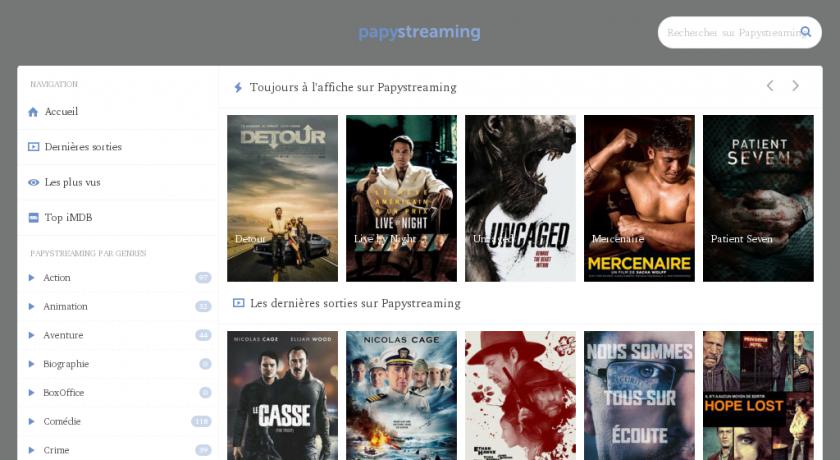This screenshot has width=840, height=460.
Task: Show next featured films with right chevron
Action: 796,86
